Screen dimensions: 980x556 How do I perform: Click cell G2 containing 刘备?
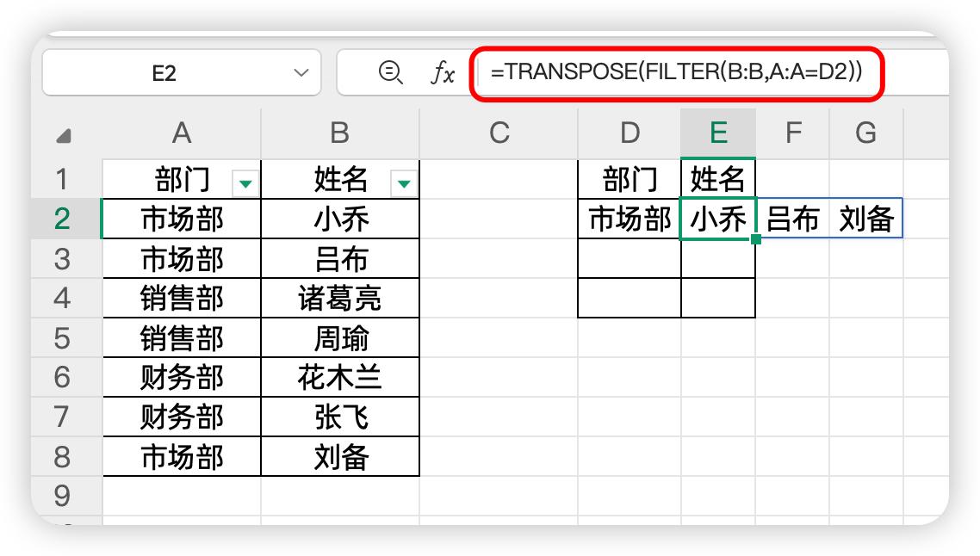point(865,219)
